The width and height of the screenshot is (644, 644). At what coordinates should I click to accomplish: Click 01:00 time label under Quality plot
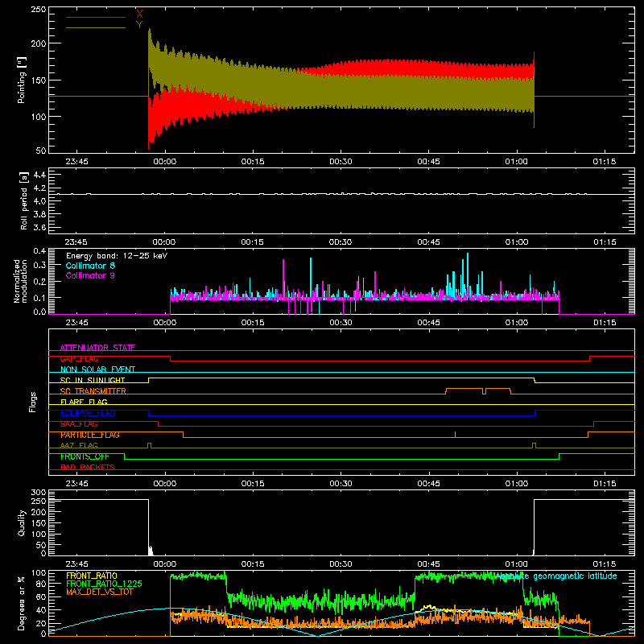[516, 564]
